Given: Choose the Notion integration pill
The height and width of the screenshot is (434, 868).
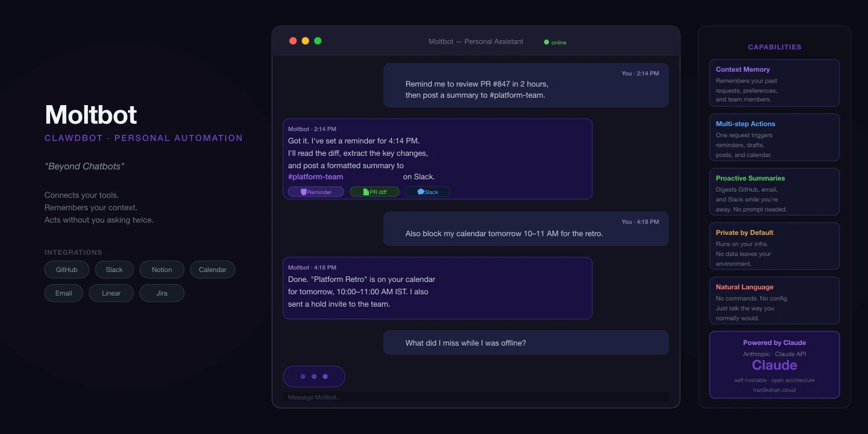Looking at the screenshot, I should pos(162,270).
